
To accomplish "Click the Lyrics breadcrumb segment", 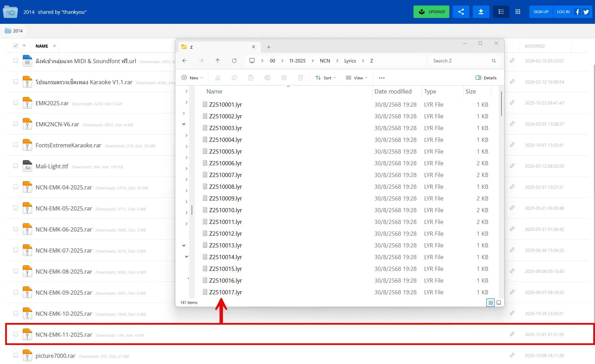I will tap(350, 61).
